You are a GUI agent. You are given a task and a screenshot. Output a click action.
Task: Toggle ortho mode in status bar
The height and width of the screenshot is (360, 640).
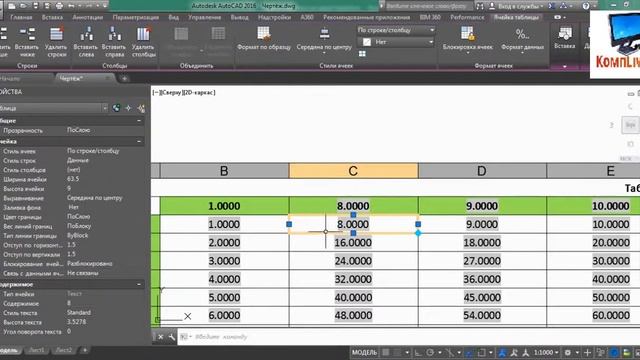point(418,352)
